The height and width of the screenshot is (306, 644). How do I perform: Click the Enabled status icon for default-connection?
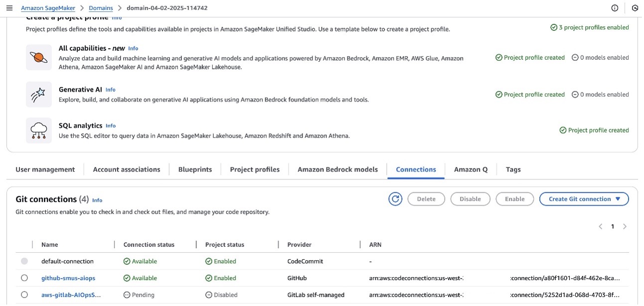pos(208,261)
